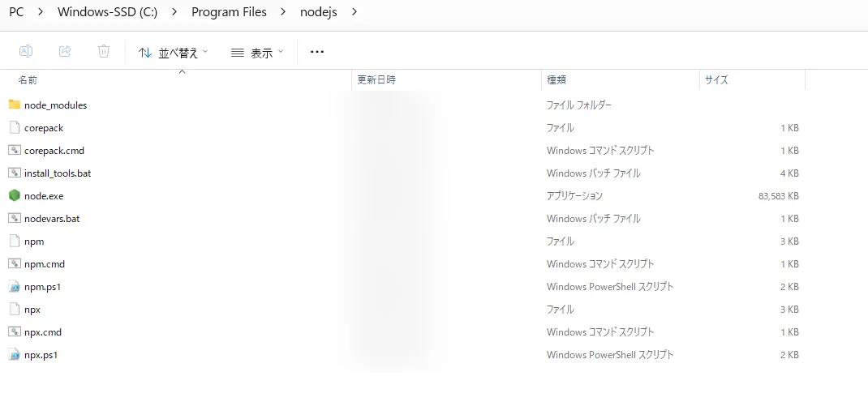Open the 表示 view dropdown
Viewport: 868px width, 419px height.
coord(257,53)
